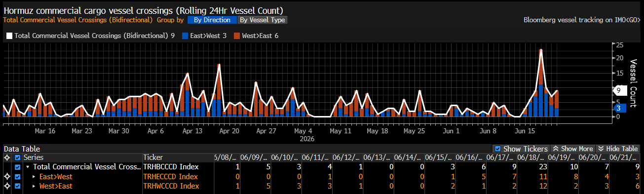
Task: Click the TRHECCCD Index ticker cell
Action: (170, 177)
